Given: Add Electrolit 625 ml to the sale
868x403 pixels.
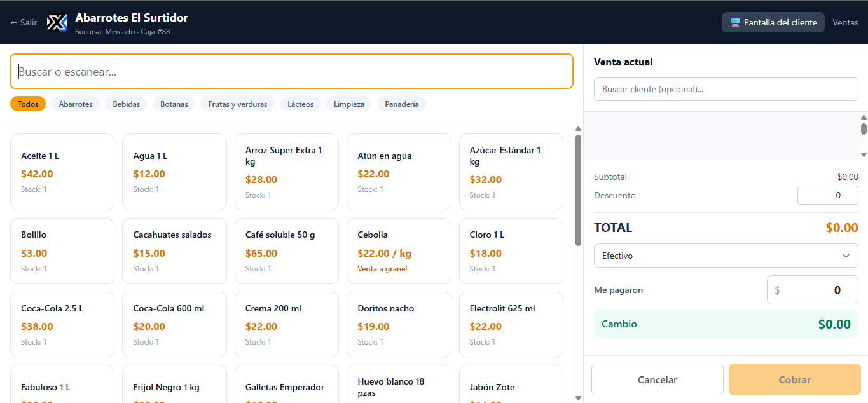Looking at the screenshot, I should (x=511, y=324).
